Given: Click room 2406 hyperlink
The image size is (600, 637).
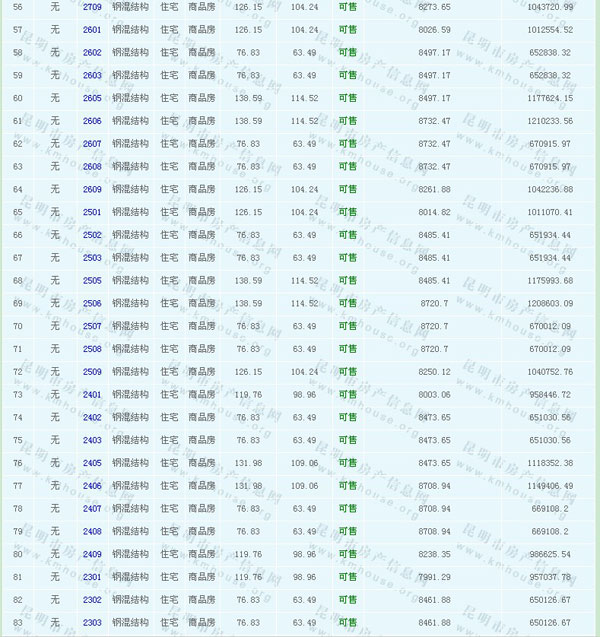Looking at the screenshot, I should click(x=92, y=486).
